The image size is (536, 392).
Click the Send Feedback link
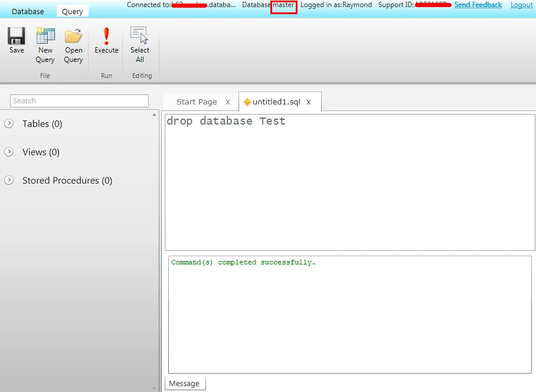(478, 5)
